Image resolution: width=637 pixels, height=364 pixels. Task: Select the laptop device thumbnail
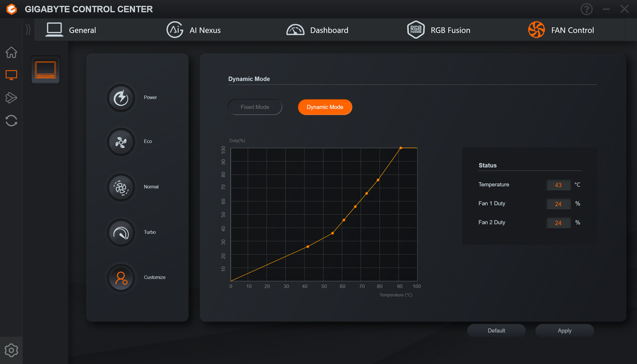(x=45, y=70)
